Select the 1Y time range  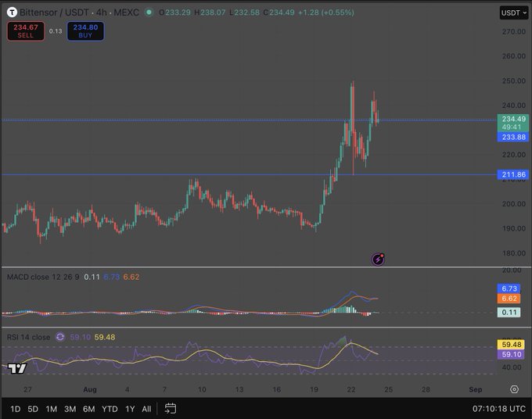130,409
